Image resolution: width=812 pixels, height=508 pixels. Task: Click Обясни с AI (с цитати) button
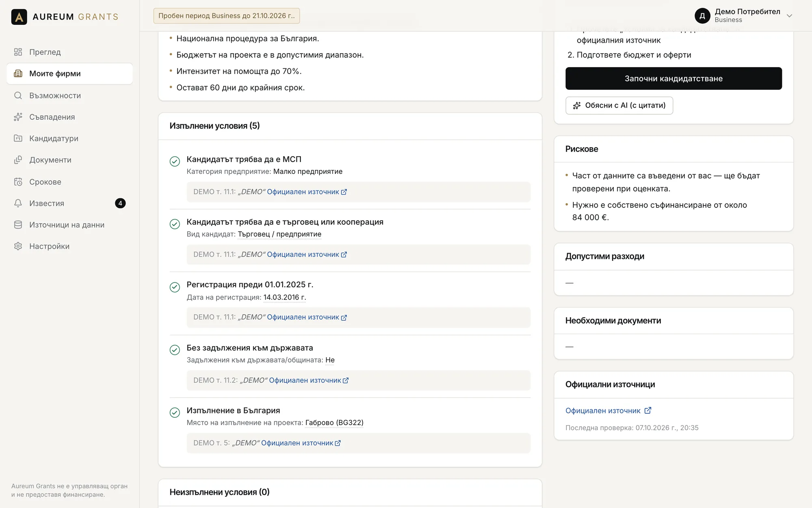(619, 106)
